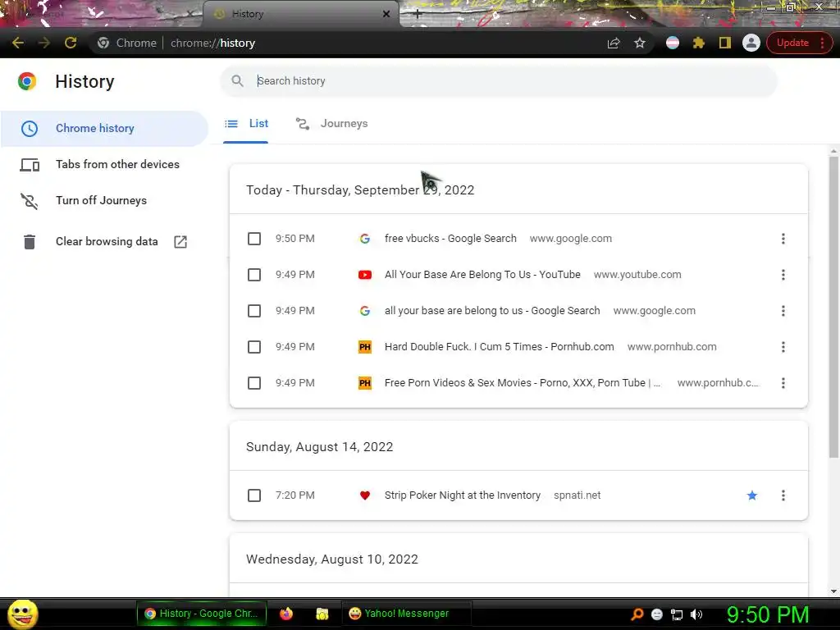The image size is (840, 630).
Task: Select Chrome history in the sidebar
Action: [x=104, y=129]
